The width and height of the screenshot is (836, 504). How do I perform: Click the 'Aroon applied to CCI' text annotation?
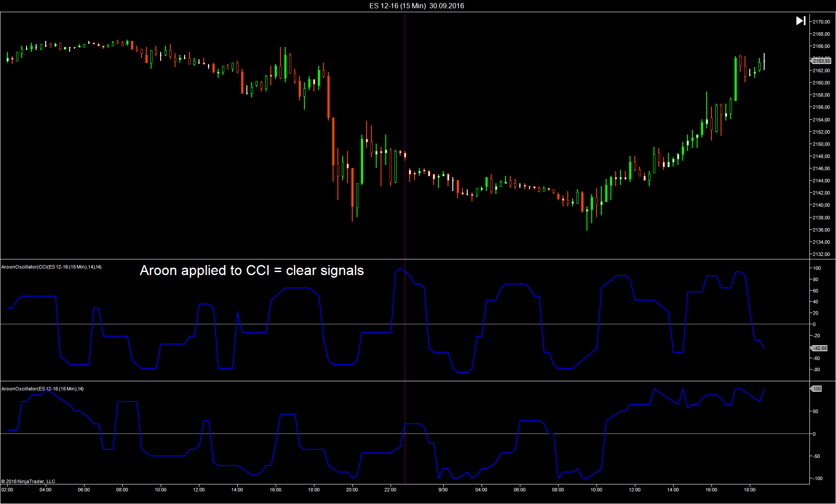point(251,270)
